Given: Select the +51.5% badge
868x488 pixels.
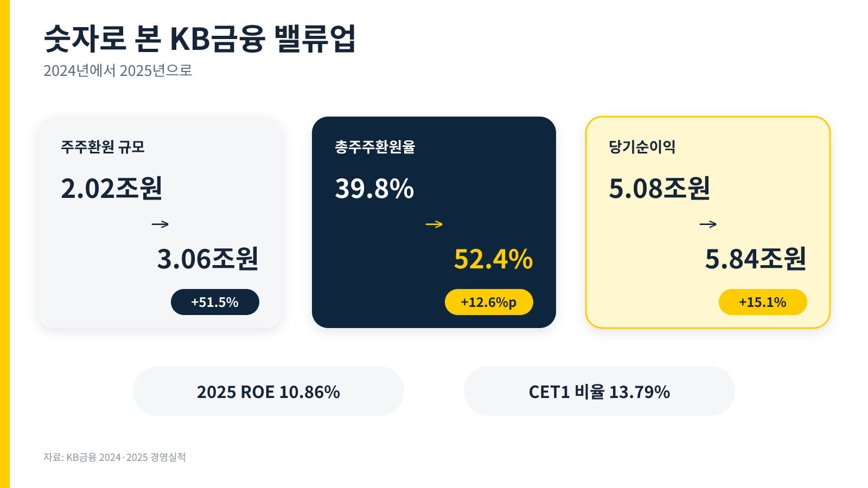Looking at the screenshot, I should pyautogui.click(x=215, y=302).
